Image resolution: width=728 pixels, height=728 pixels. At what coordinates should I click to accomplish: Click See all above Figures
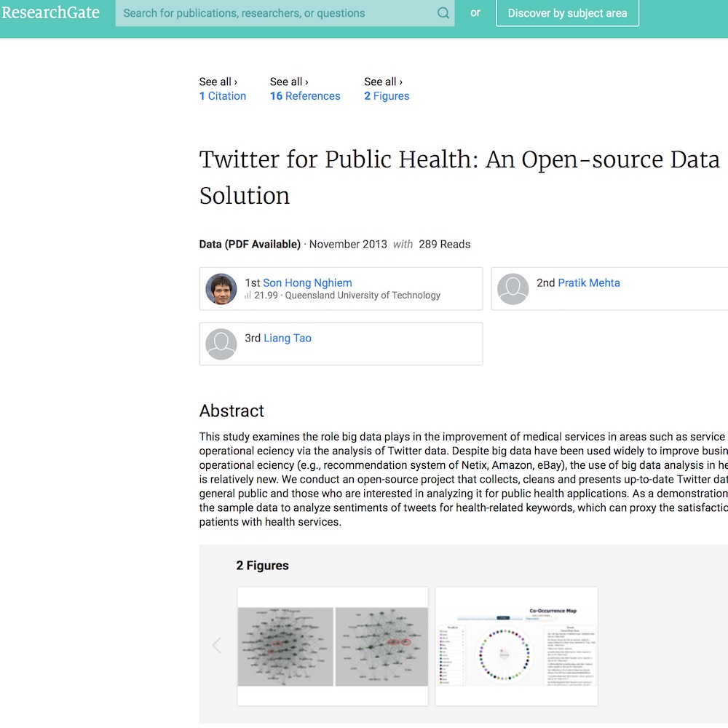point(383,82)
